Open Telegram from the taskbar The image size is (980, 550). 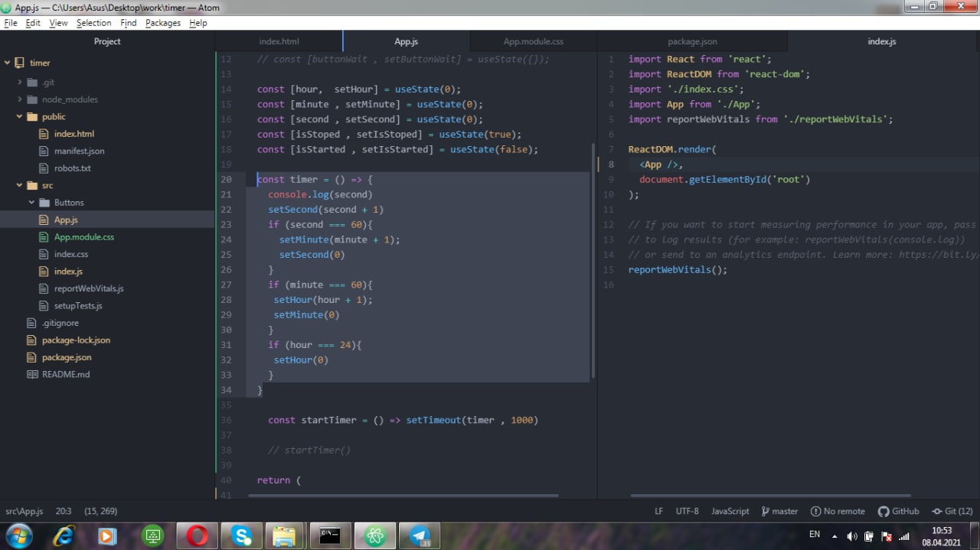click(419, 535)
